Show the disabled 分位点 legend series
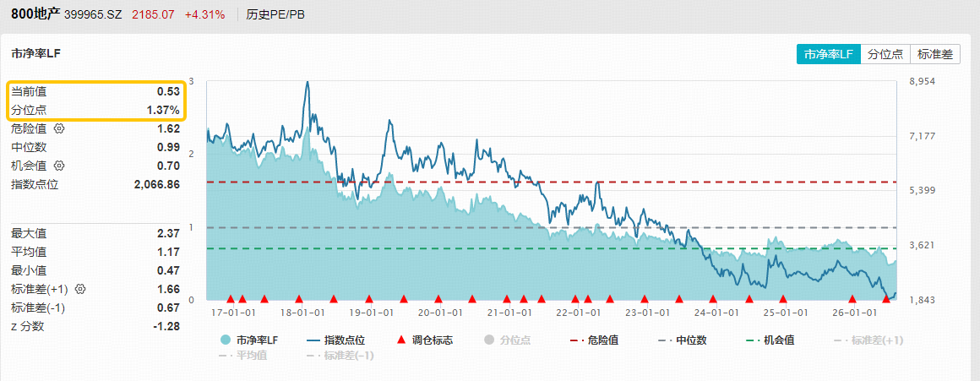Image resolution: width=980 pixels, height=381 pixels. (508, 340)
